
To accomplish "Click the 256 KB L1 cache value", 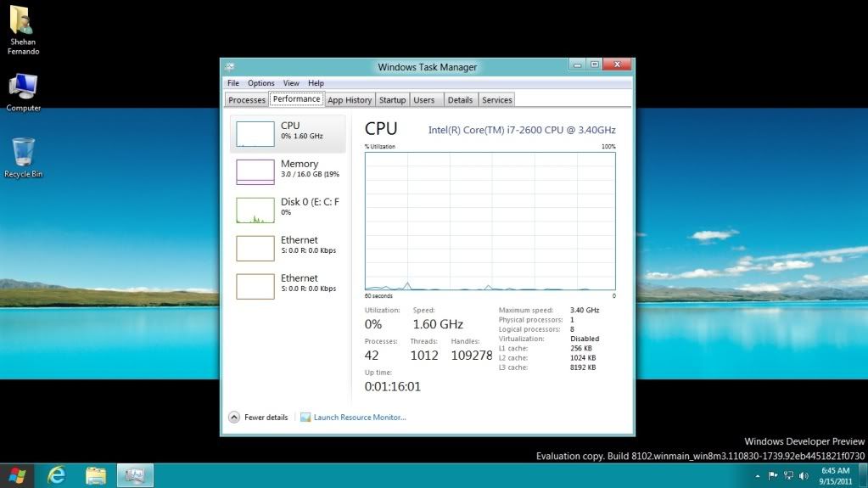I will tap(581, 349).
